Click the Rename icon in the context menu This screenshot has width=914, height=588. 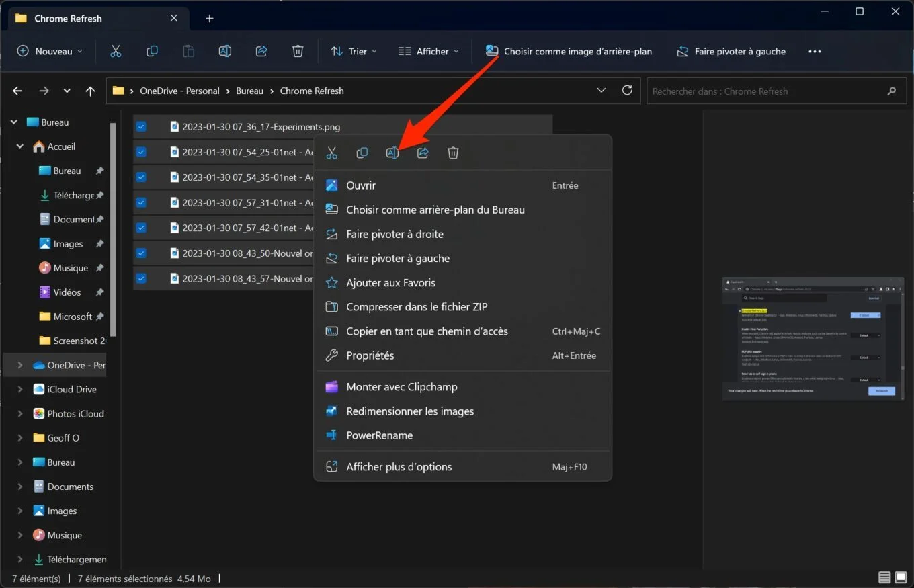click(x=392, y=153)
